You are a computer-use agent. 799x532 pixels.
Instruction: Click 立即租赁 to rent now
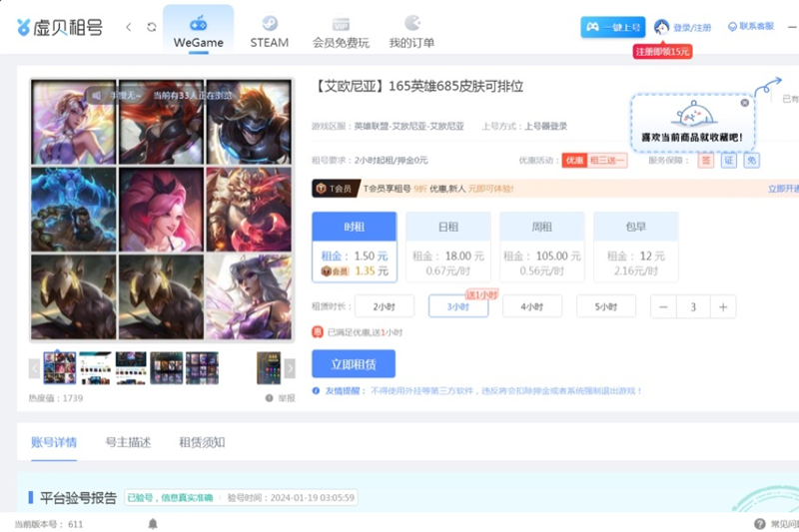click(x=354, y=363)
